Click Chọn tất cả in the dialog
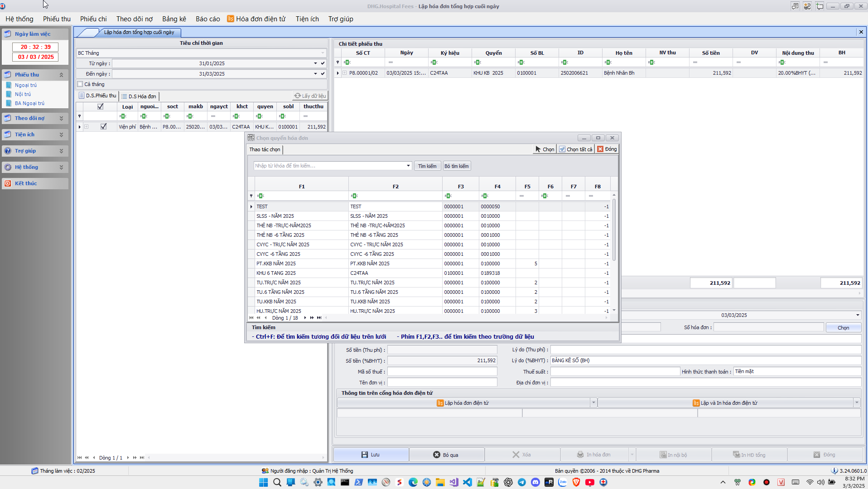Screen dimensions: 868x489 click(576, 149)
